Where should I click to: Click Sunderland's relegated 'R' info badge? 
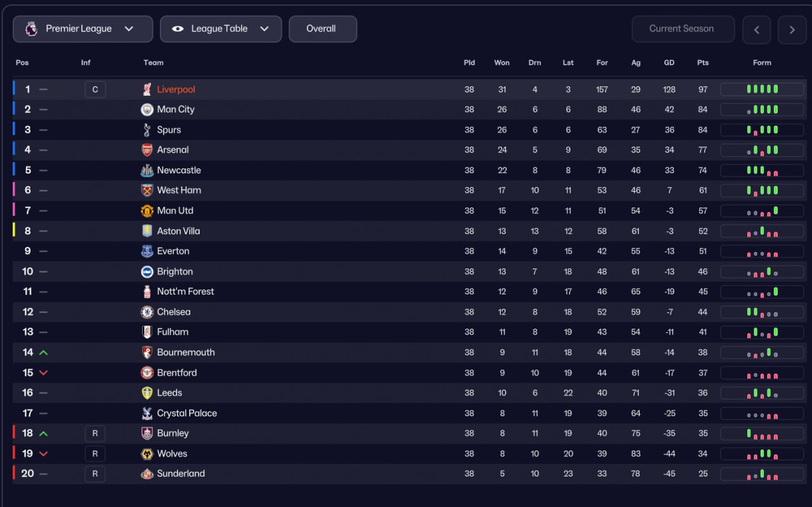click(x=95, y=474)
